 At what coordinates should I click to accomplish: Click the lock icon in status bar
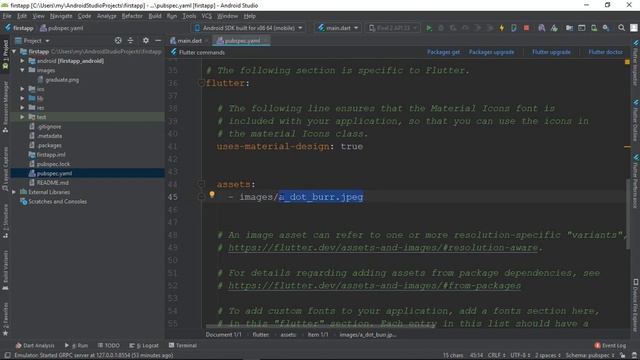click(622, 355)
